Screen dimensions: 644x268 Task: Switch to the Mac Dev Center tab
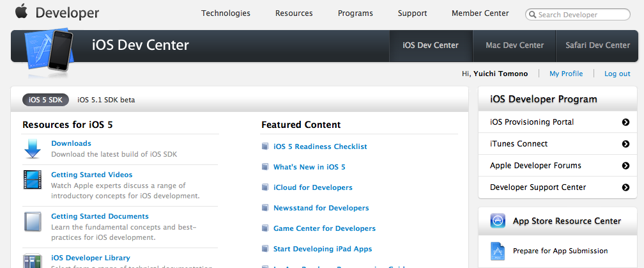pyautogui.click(x=514, y=45)
